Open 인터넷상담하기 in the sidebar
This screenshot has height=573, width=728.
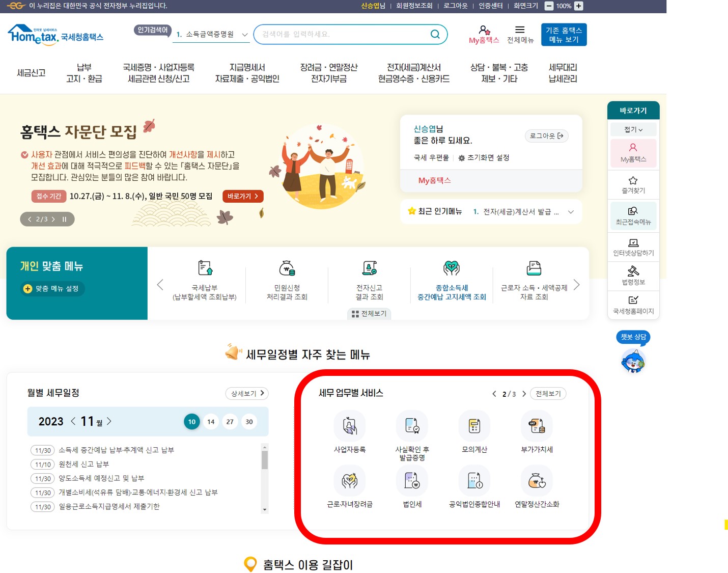[633, 248]
